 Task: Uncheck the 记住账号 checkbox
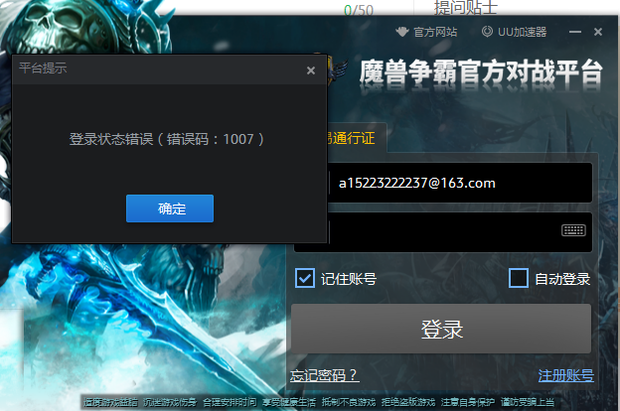point(305,278)
